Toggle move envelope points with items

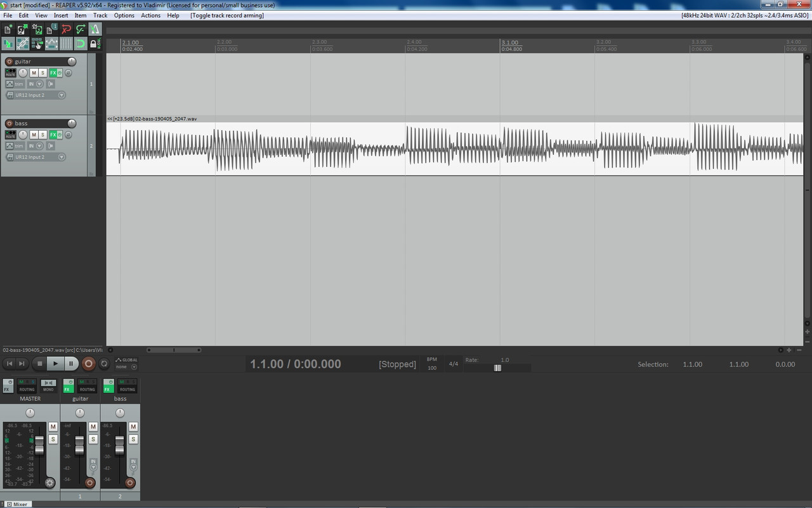click(x=52, y=44)
